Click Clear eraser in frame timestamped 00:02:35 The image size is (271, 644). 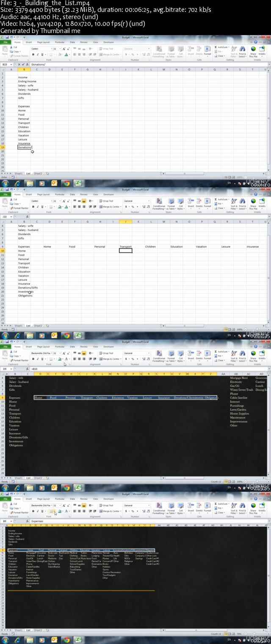[216, 208]
